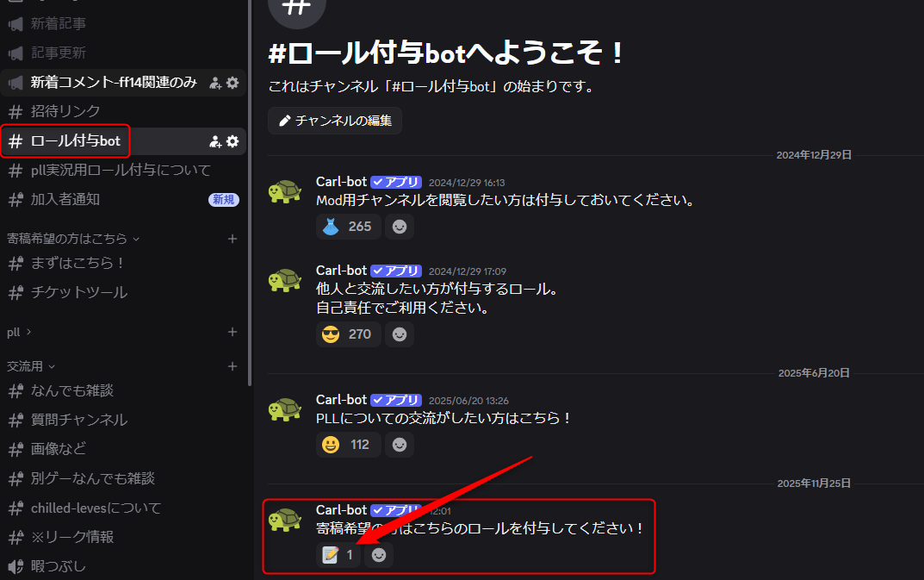Add reaction to the 寄稿希望 message

pos(379,555)
